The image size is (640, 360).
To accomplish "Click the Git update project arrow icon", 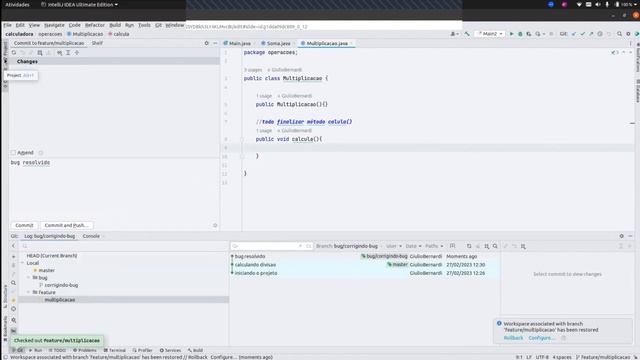I will pyautogui.click(x=573, y=34).
